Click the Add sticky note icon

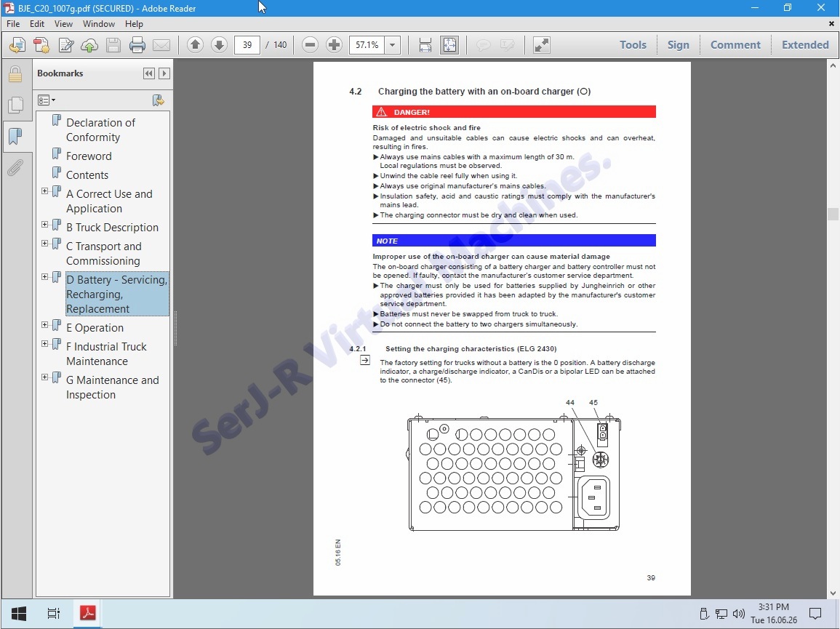pyautogui.click(x=483, y=45)
